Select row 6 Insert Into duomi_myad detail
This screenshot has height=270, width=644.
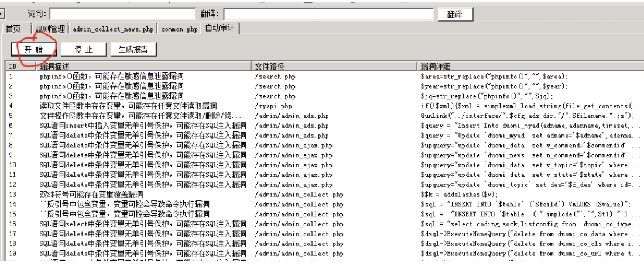click(x=530, y=126)
